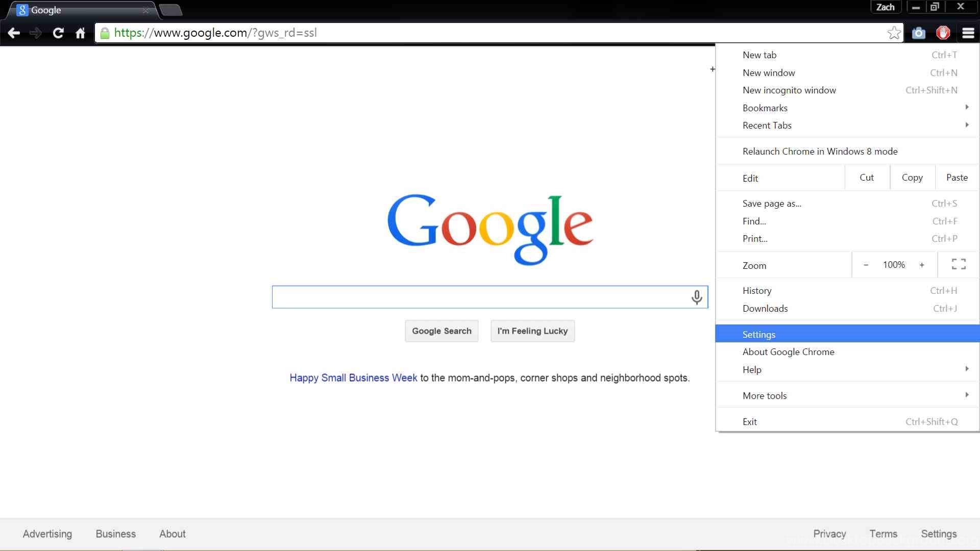Click the Help expand arrow
This screenshot has height=551, width=980.
tap(967, 369)
